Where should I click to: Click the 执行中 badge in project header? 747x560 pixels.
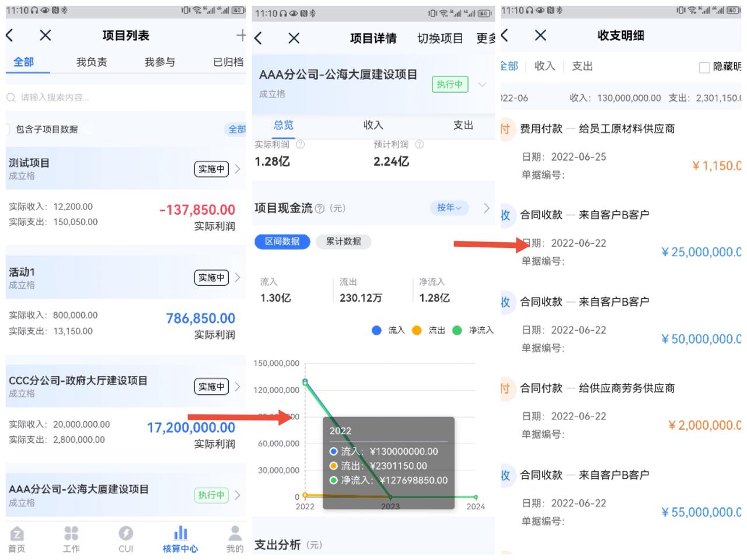[x=449, y=85]
